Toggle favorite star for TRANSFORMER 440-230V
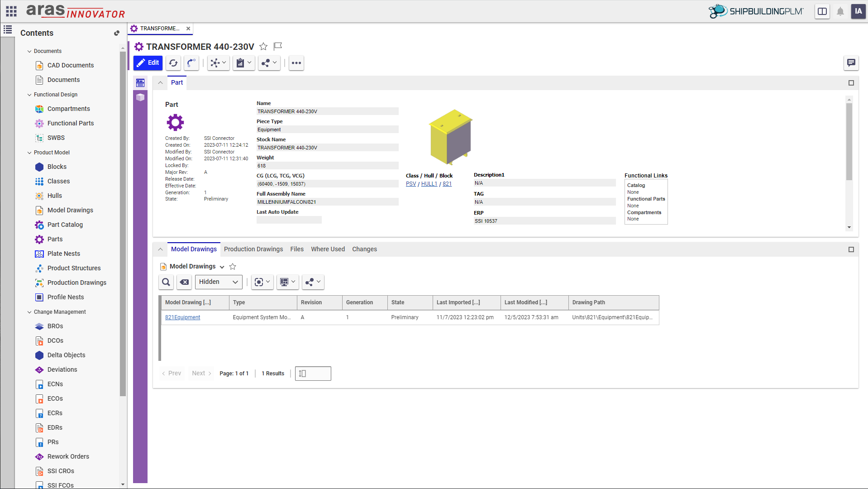This screenshot has width=868, height=489. pos(263,47)
